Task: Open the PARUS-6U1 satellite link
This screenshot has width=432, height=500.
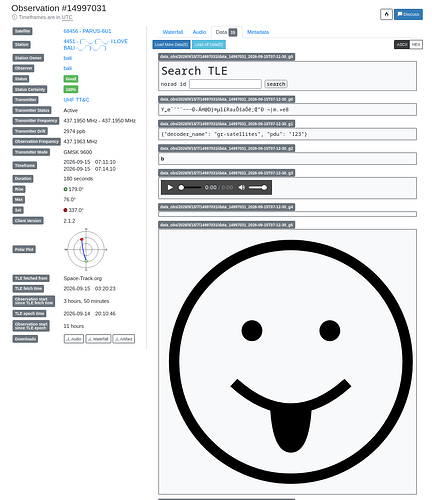Action: click(x=87, y=31)
